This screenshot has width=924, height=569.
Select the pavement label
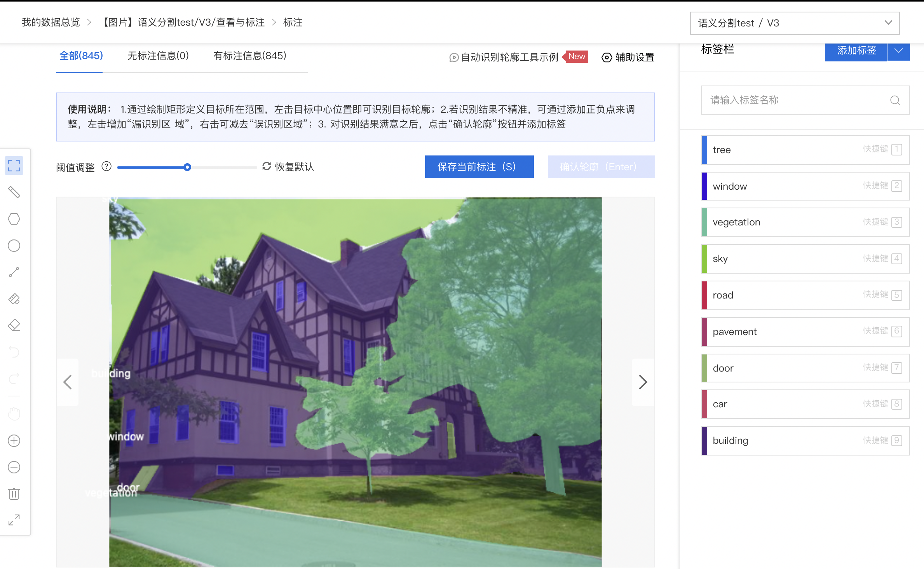(805, 332)
